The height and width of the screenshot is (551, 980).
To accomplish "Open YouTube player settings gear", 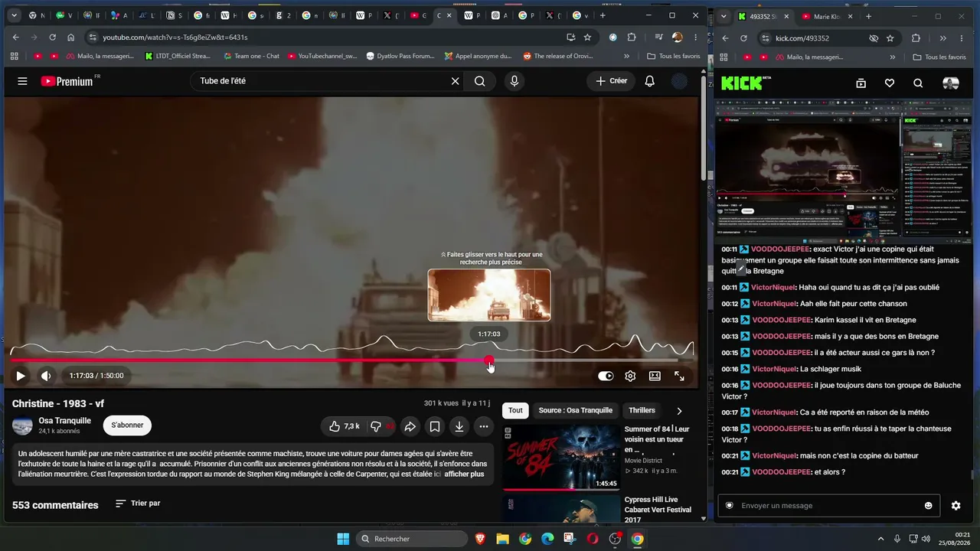I will [x=630, y=376].
